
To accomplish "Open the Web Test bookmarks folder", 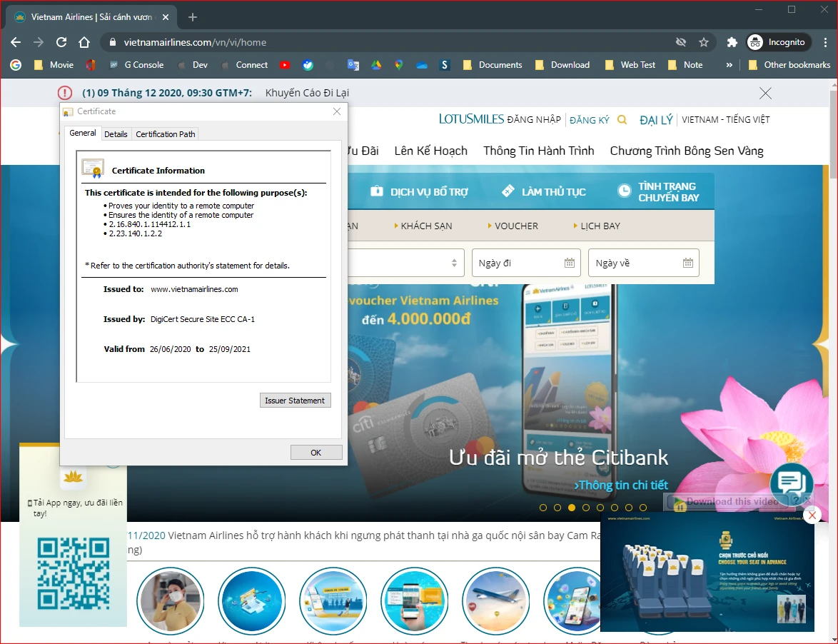I will 630,65.
